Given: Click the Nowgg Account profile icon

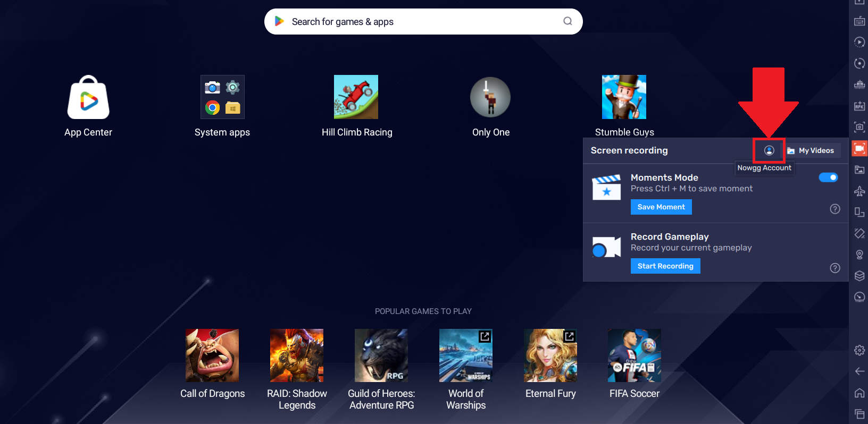Looking at the screenshot, I should (x=769, y=150).
